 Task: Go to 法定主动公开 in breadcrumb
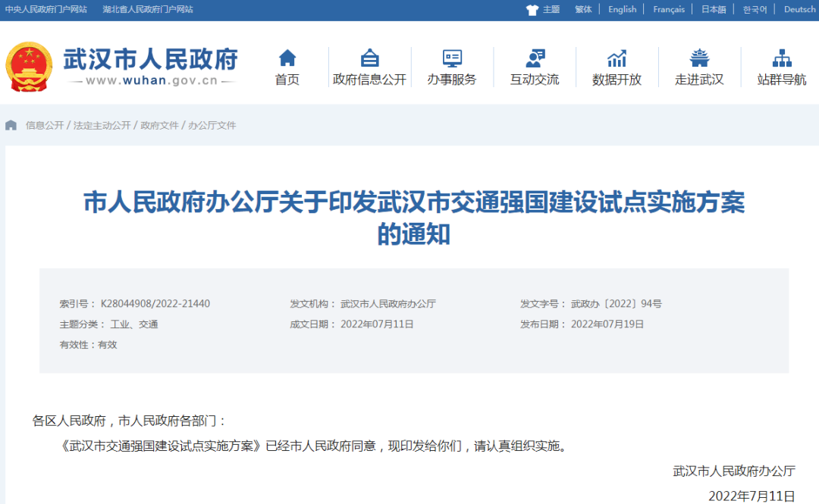coord(102,125)
